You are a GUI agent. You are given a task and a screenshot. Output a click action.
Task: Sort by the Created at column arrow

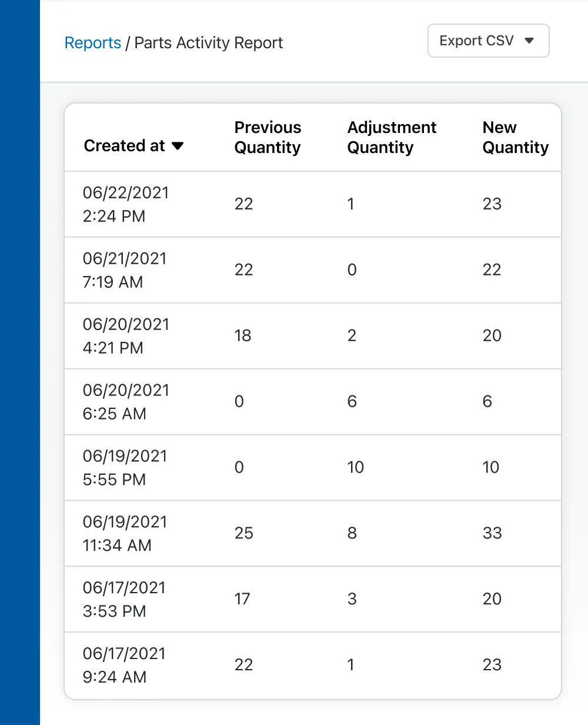tap(178, 146)
